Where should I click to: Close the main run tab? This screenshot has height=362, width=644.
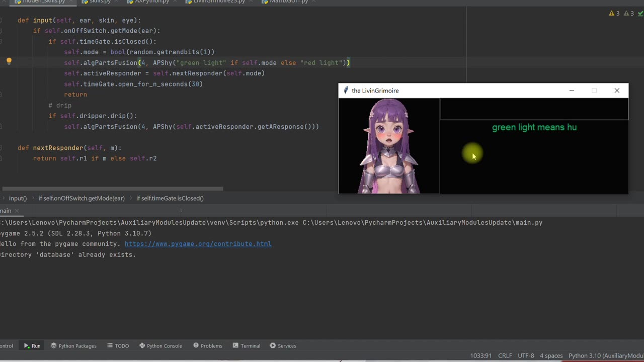[17, 211]
